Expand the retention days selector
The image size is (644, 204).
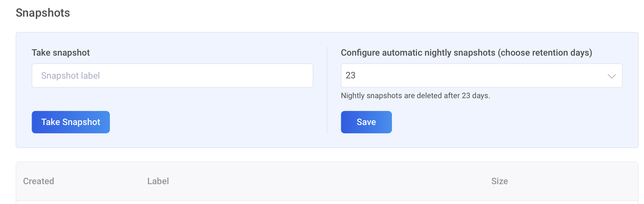click(481, 75)
